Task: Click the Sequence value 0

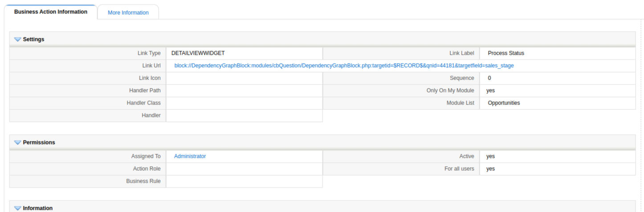Action: 489,78
